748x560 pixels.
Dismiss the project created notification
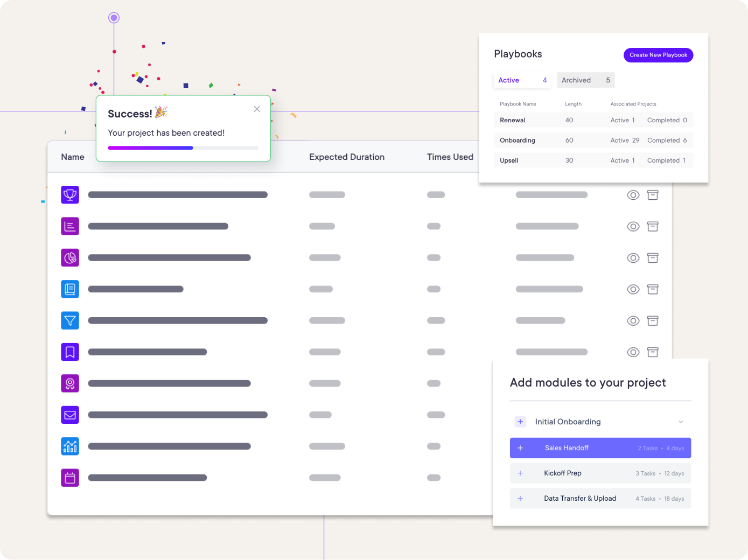257,109
